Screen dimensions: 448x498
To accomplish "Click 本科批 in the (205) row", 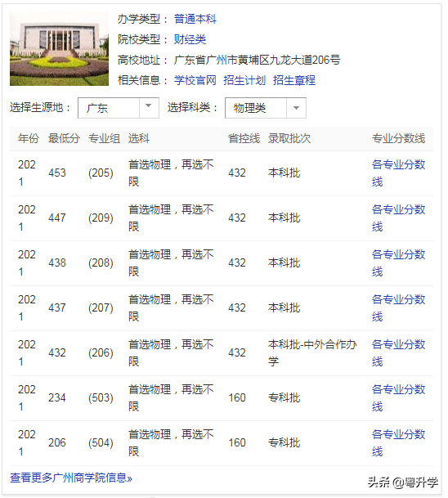I will tap(284, 173).
